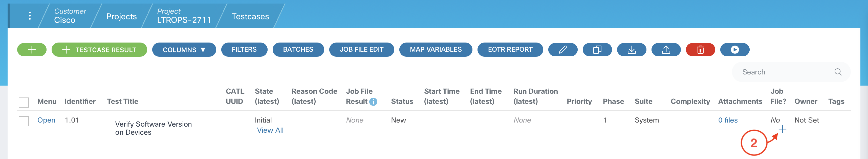Toggle the select-all header checkbox

(x=24, y=102)
